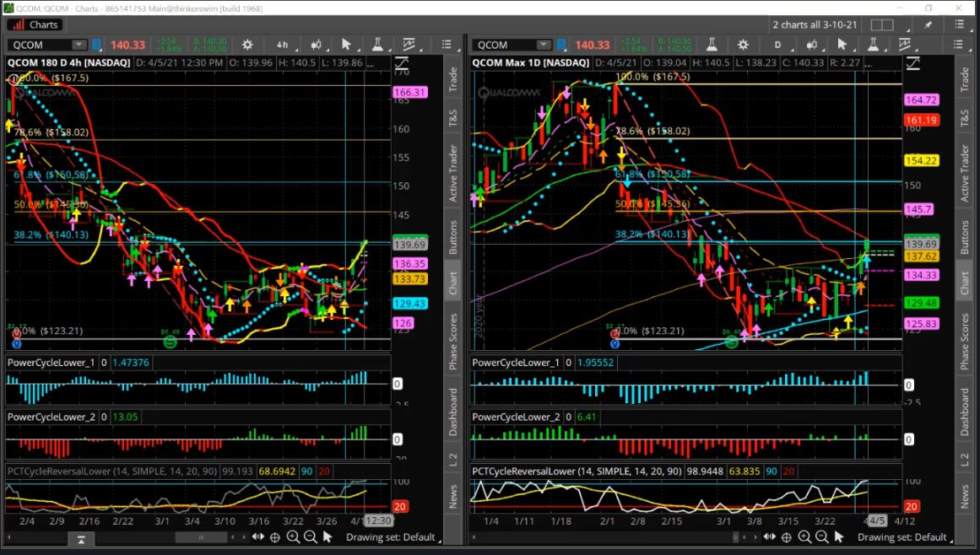The height and width of the screenshot is (555, 980).
Task: Open the right chart Drawing set dropdown
Action: [x=904, y=537]
